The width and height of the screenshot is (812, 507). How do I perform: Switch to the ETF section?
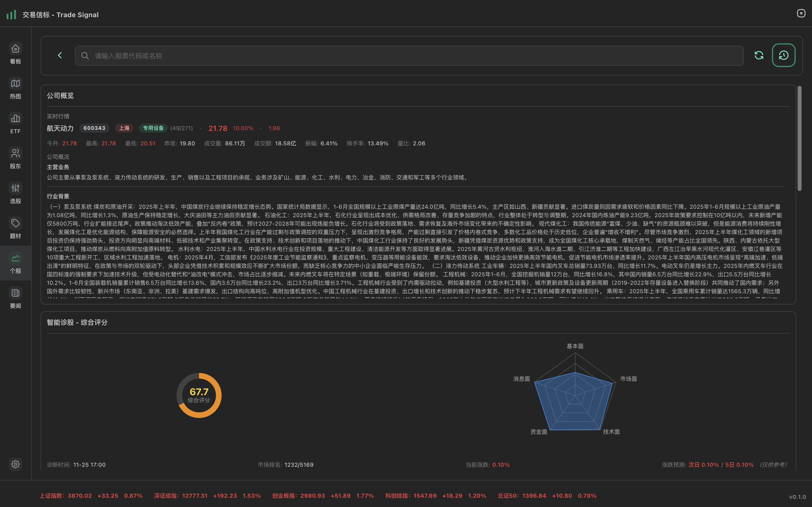pyautogui.click(x=15, y=123)
